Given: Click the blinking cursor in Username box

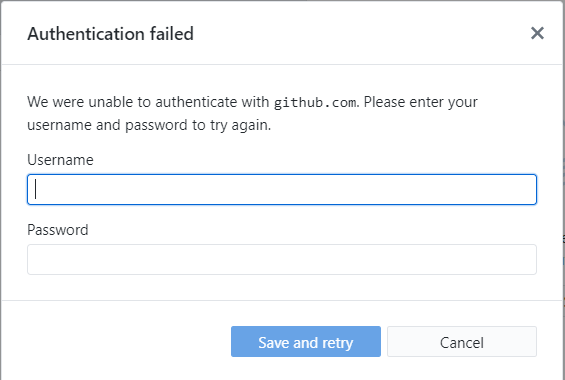Looking at the screenshot, I should pyautogui.click(x=35, y=189).
